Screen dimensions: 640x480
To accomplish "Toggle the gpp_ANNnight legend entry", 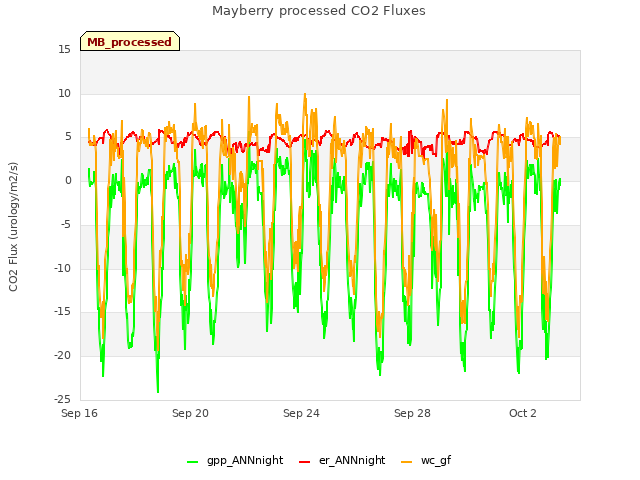I will [235, 460].
